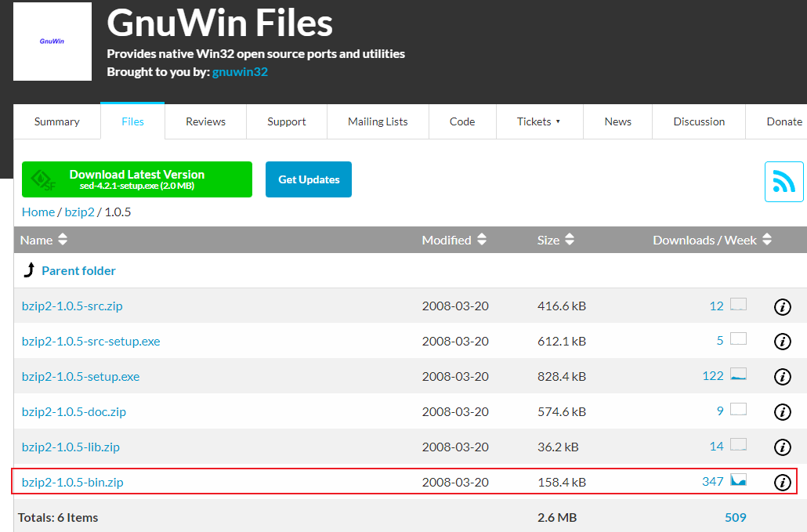Image resolution: width=807 pixels, height=532 pixels.
Task: View download chart for bzip2-1.0.5-src-setup.exe
Action: 739,339
